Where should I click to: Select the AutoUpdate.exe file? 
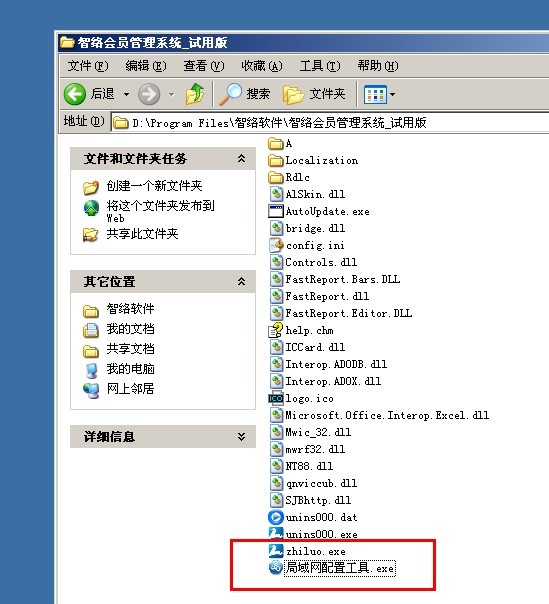(319, 211)
